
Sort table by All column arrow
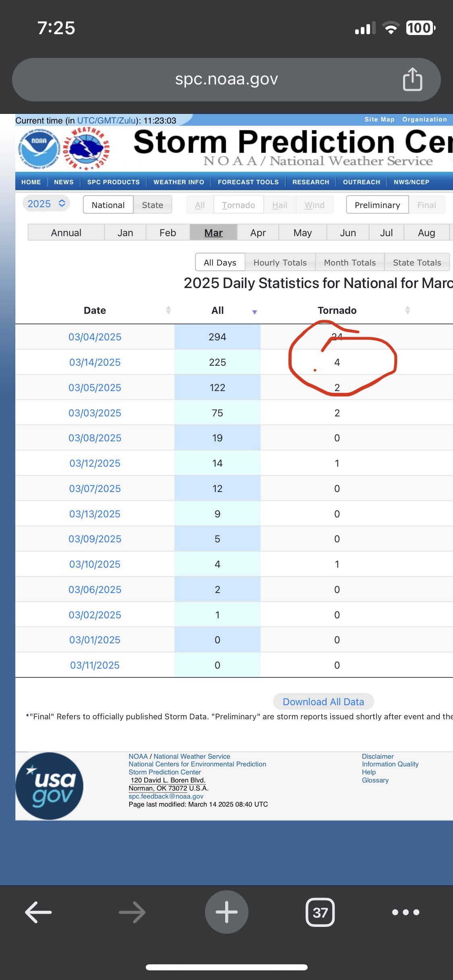click(x=254, y=312)
